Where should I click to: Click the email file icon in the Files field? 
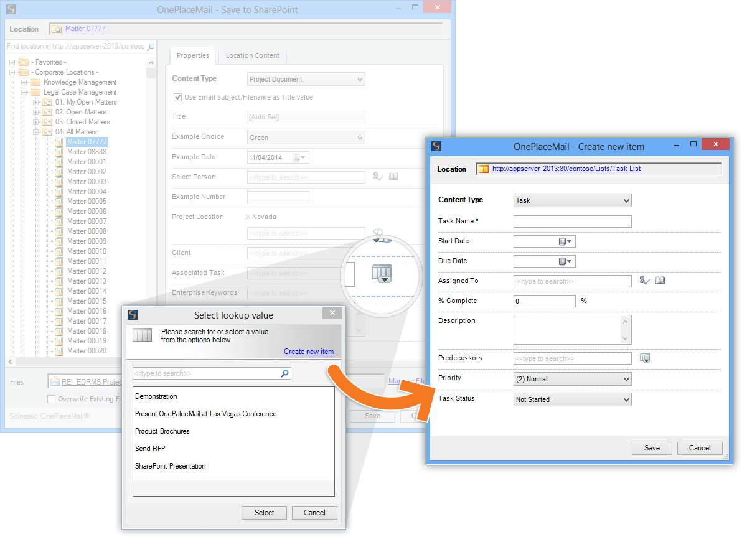[55, 381]
